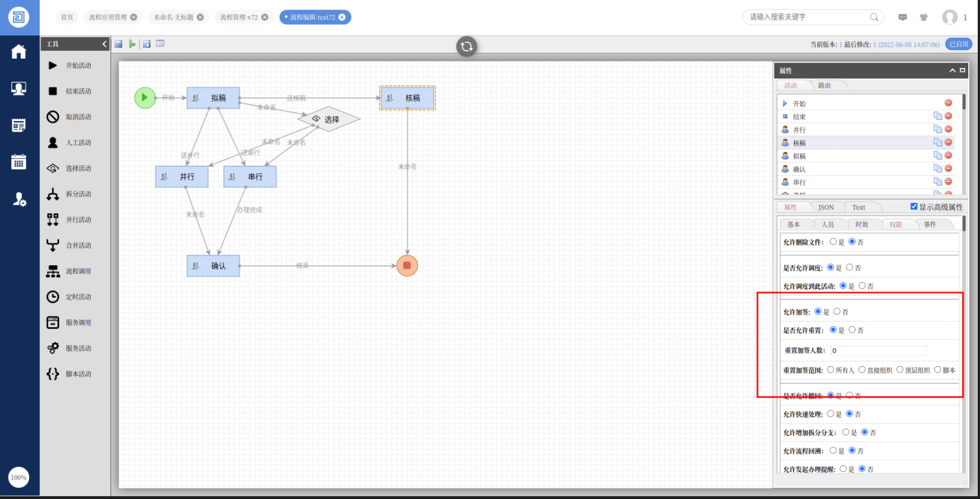This screenshot has height=499, width=980.
Task: Set 允许删除文件 to 是
Action: pyautogui.click(x=833, y=242)
